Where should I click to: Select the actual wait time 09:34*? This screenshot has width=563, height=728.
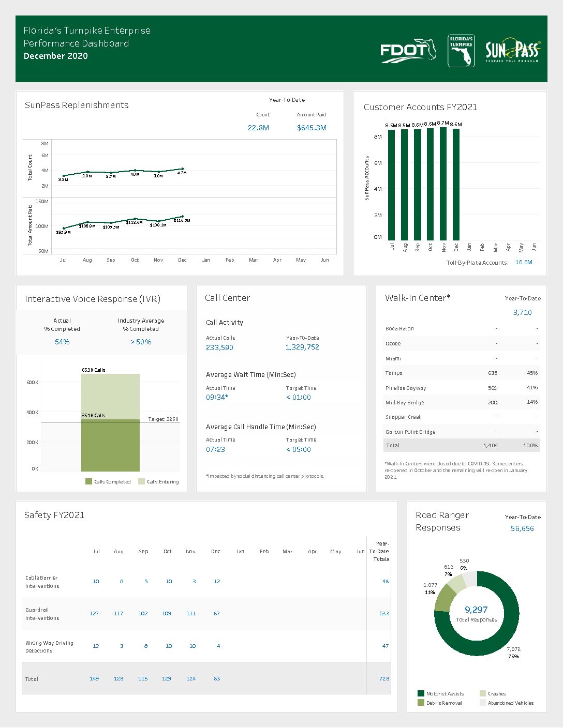(x=217, y=397)
